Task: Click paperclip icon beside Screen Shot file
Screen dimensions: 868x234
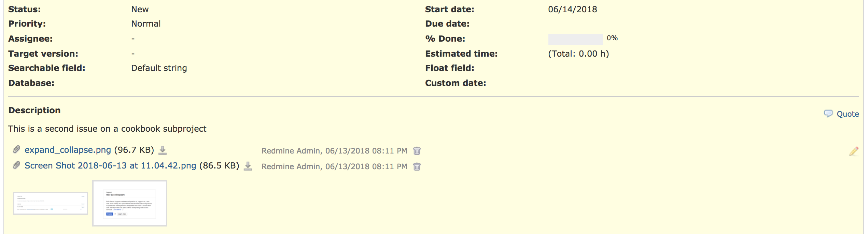Action: tap(16, 165)
